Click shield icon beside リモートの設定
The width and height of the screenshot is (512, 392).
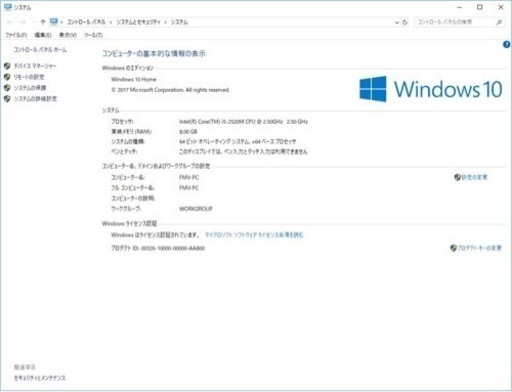(x=7, y=77)
